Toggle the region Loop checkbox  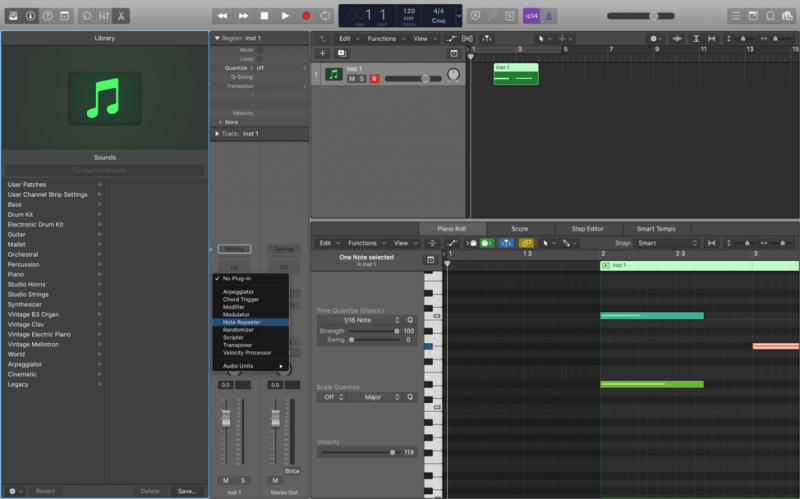(260, 59)
